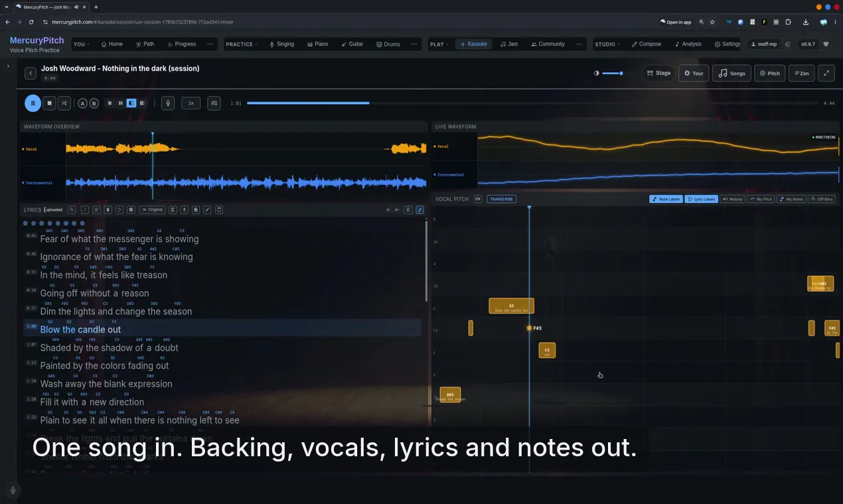Go to Guitar practice
Image resolution: width=843 pixels, height=504 pixels.
pos(352,44)
